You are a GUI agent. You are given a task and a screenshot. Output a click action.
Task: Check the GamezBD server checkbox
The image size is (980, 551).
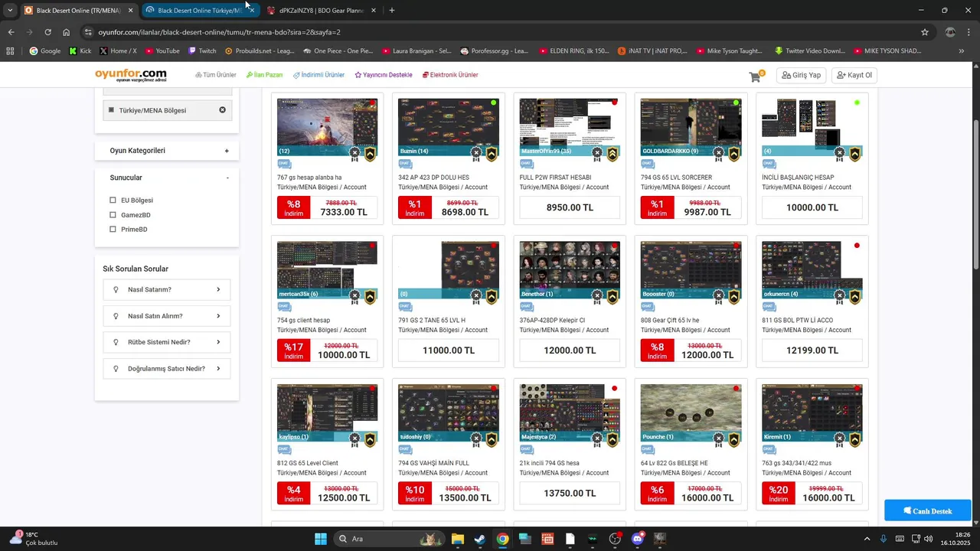pos(113,215)
